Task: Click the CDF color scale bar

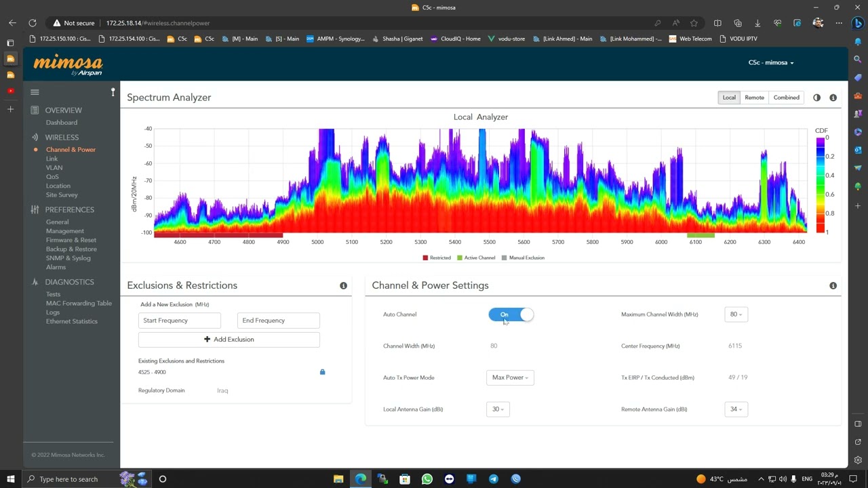Action: (821, 185)
